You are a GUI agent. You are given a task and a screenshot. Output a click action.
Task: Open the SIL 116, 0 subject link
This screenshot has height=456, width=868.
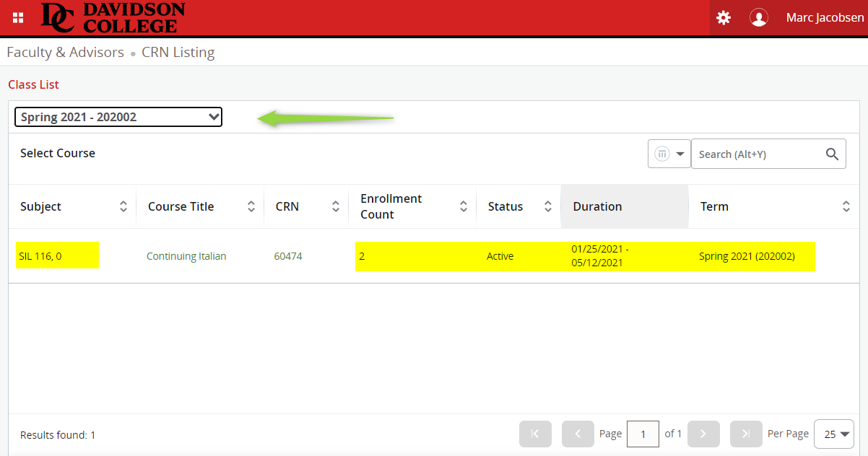click(41, 256)
